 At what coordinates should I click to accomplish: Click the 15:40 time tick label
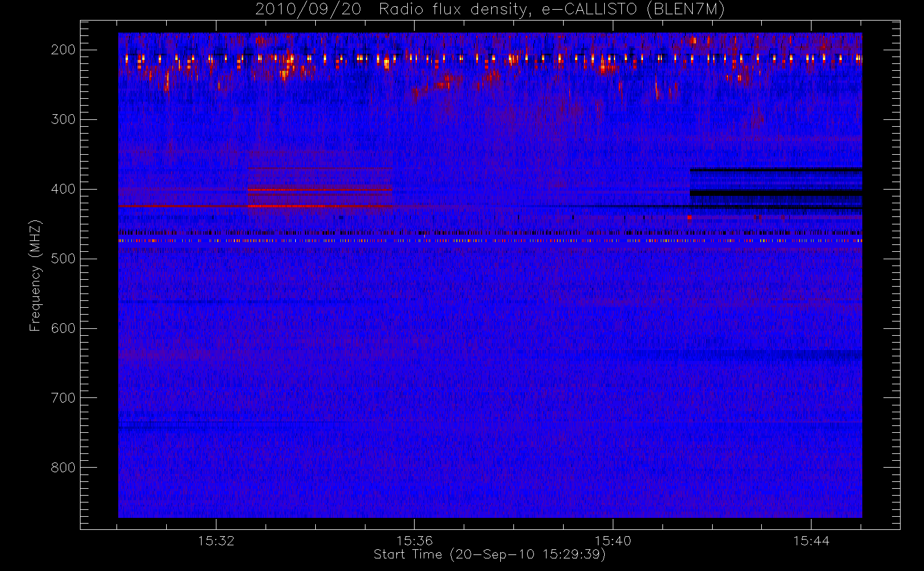pos(613,541)
